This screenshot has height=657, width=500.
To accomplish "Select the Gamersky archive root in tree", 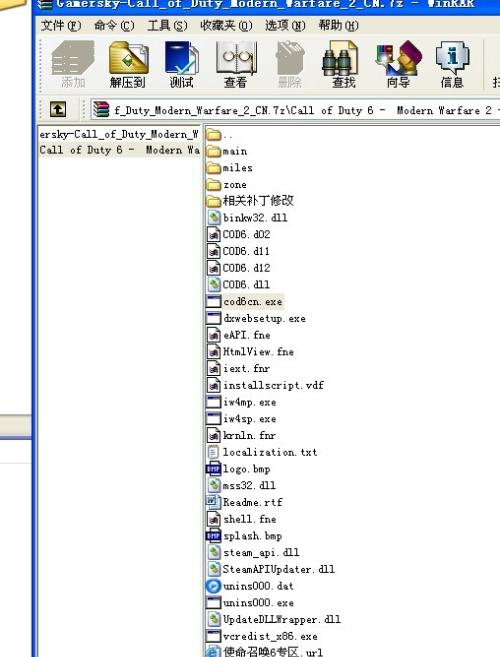I will click(119, 135).
